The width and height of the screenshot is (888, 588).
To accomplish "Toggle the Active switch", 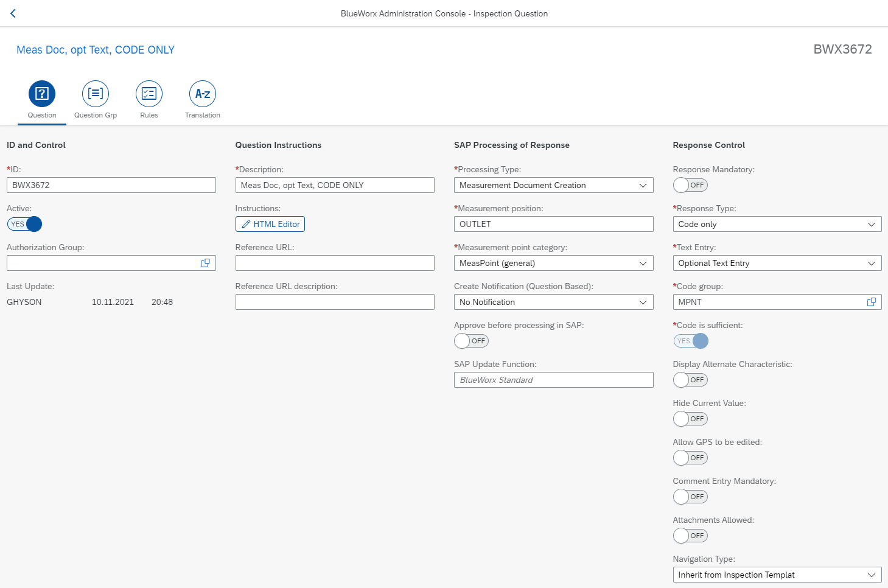I will pyautogui.click(x=24, y=224).
